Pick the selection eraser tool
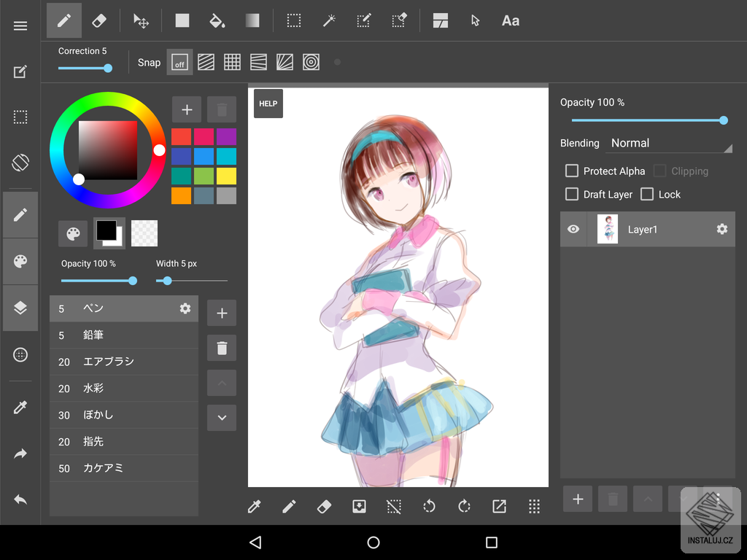 click(x=399, y=20)
